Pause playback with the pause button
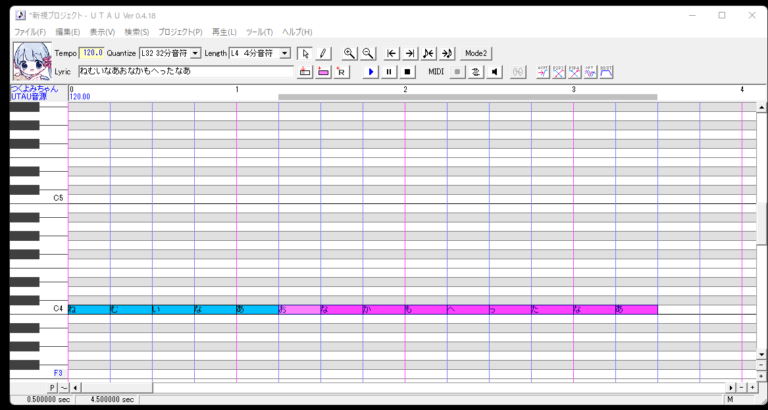 [x=389, y=72]
